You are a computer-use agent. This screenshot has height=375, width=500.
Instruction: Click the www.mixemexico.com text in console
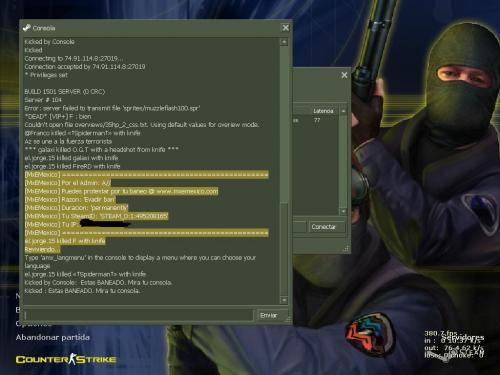click(187, 191)
